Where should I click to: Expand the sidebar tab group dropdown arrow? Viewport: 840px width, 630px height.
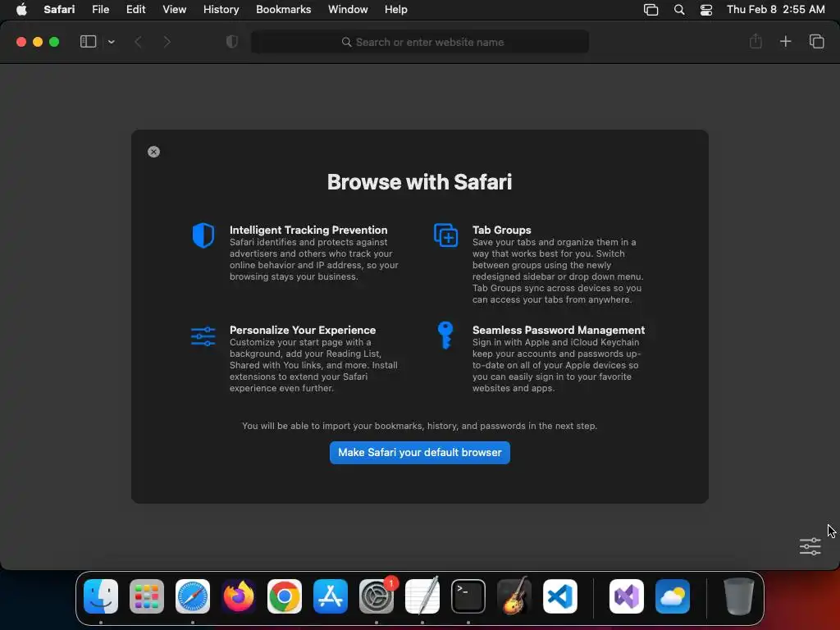click(x=111, y=42)
